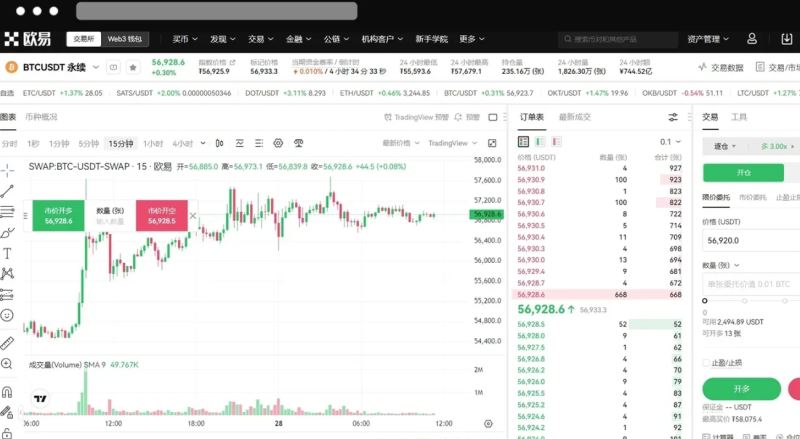
Task: Select the 15分钟 interval
Action: 121,144
